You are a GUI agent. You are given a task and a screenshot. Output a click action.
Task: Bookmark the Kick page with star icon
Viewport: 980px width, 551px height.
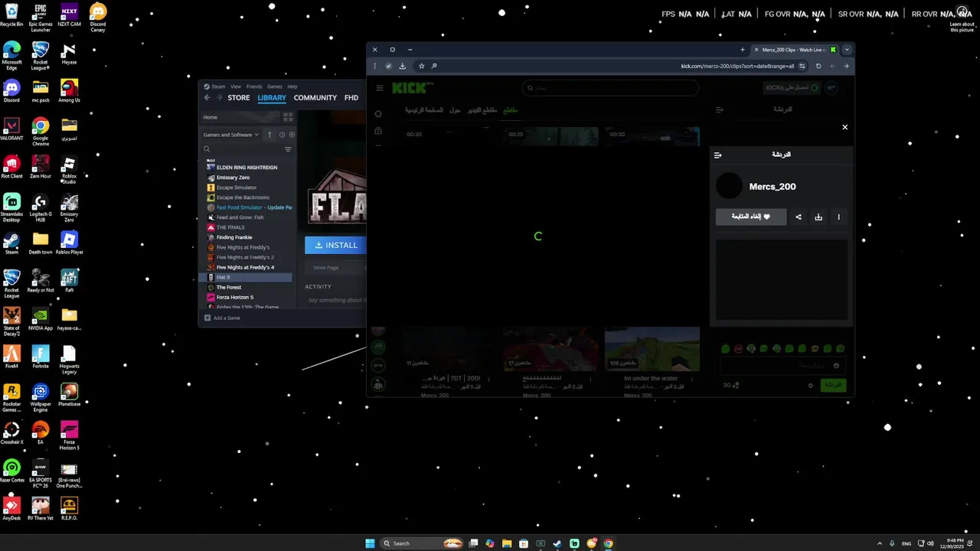click(421, 66)
